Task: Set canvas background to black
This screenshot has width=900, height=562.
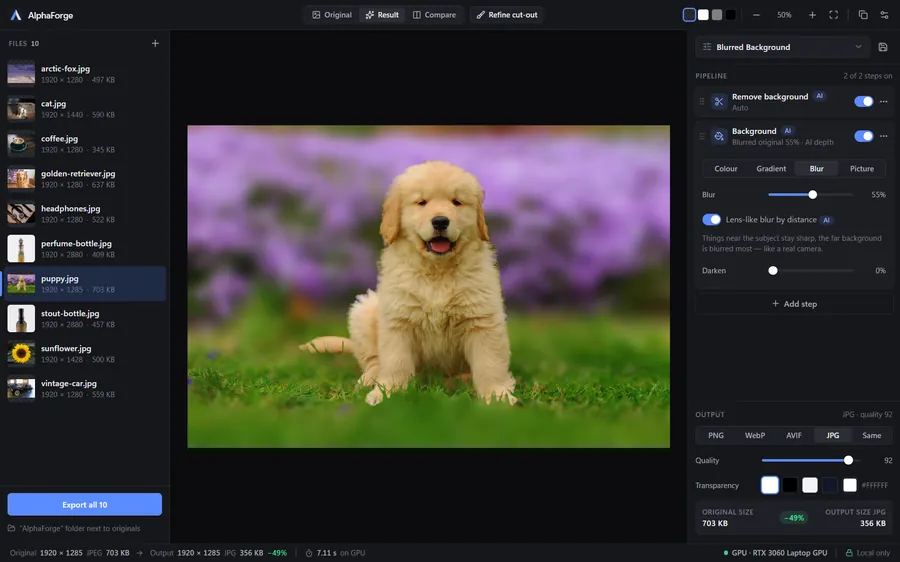Action: 731,15
